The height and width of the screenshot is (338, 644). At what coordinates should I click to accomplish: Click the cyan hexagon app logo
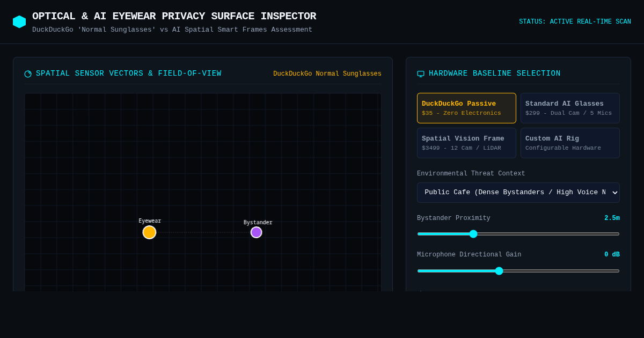pyautogui.click(x=19, y=22)
